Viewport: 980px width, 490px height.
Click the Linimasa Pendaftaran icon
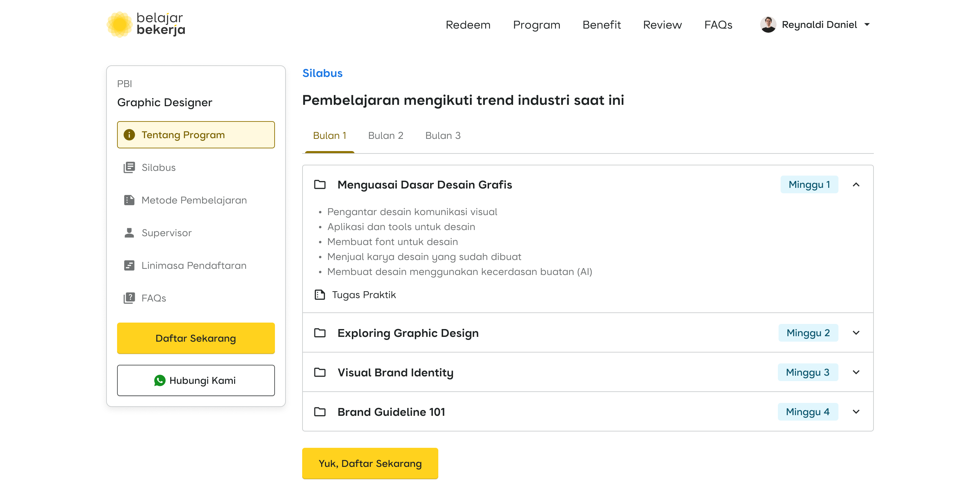point(129,265)
